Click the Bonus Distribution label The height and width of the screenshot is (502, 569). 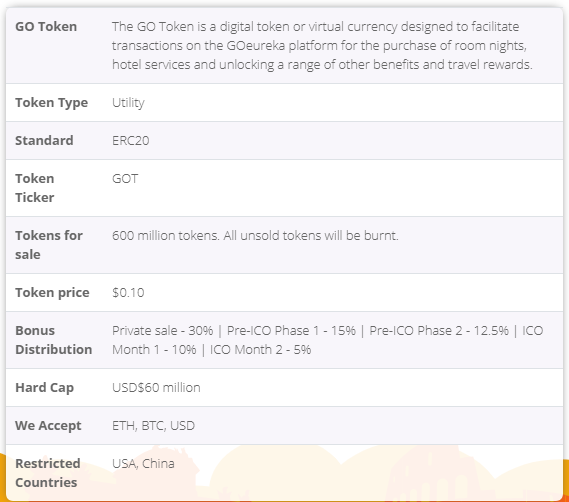[x=54, y=340]
